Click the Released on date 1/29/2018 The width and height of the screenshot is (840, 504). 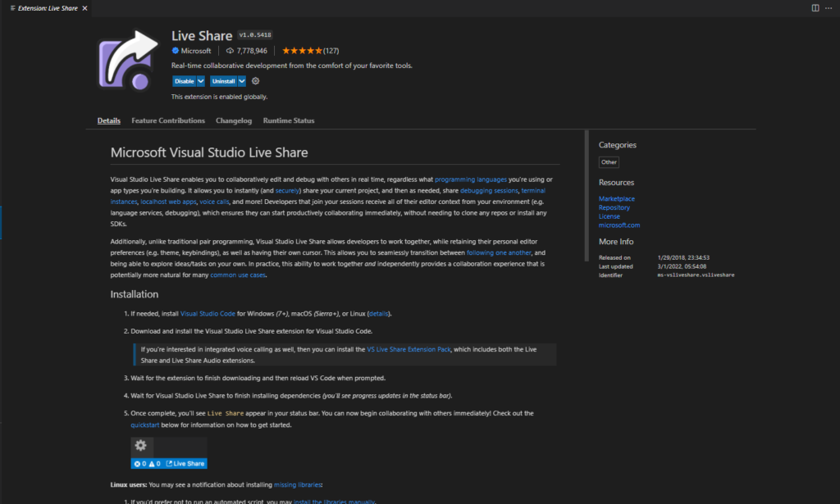tap(683, 258)
